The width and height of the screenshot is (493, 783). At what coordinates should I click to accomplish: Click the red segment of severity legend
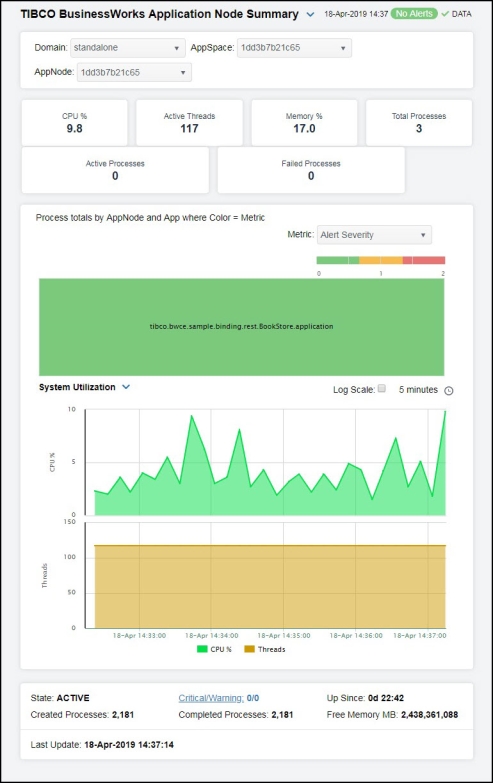[424, 260]
